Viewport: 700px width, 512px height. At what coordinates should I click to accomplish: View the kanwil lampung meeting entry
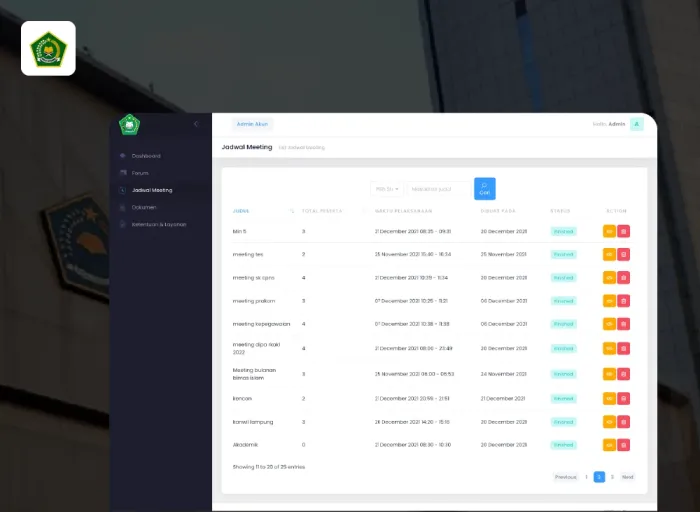(x=609, y=422)
